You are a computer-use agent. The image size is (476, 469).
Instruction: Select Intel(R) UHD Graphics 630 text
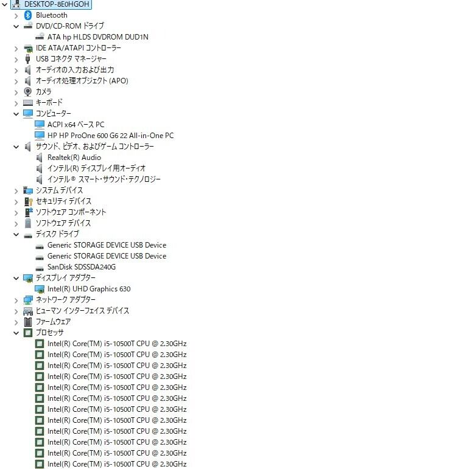coord(89,289)
